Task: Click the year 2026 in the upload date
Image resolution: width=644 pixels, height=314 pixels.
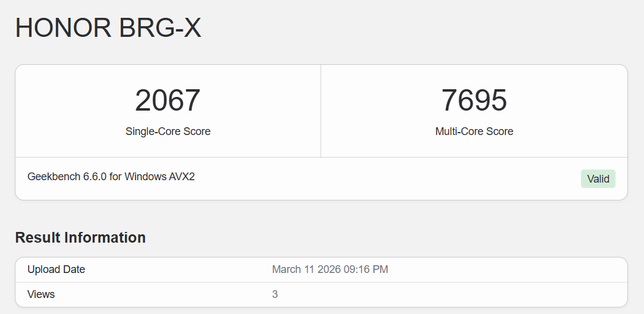Action: pos(328,269)
